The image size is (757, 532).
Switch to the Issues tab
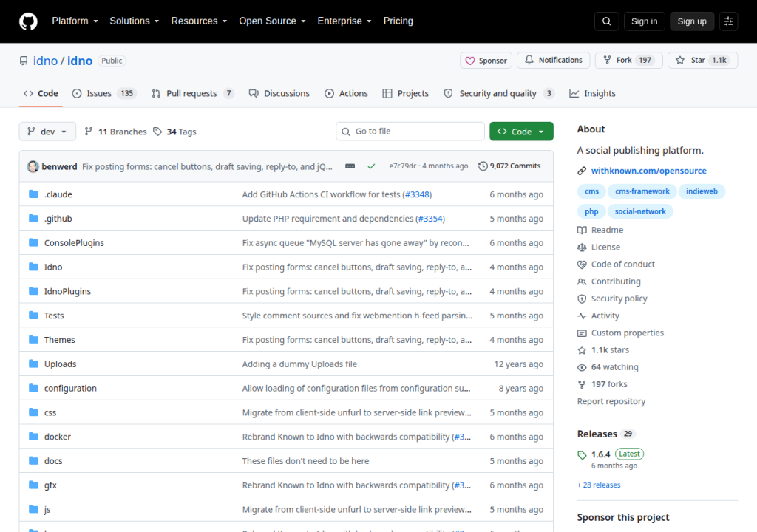coord(104,94)
